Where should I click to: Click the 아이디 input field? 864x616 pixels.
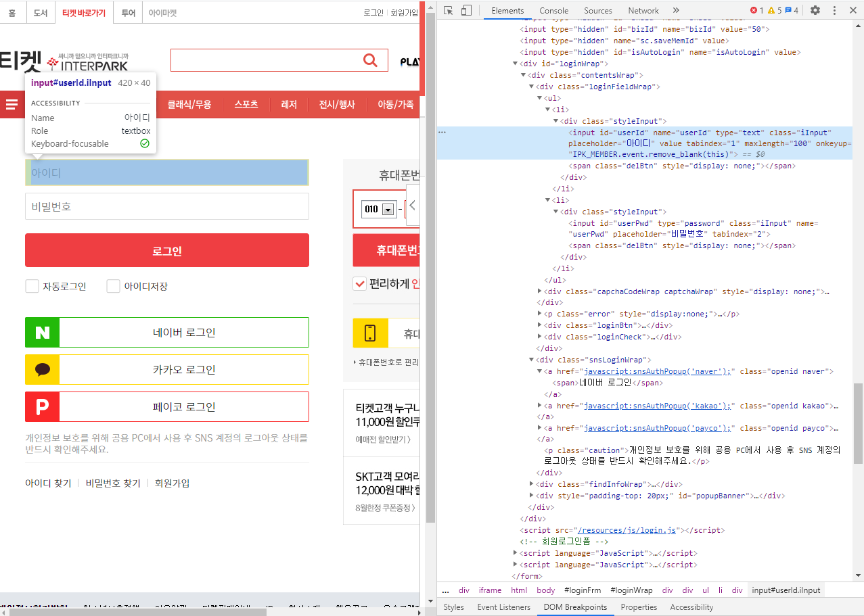167,172
